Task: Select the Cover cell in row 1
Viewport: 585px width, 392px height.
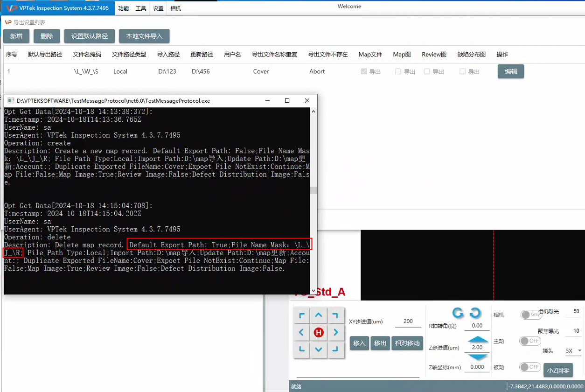Action: [x=261, y=71]
